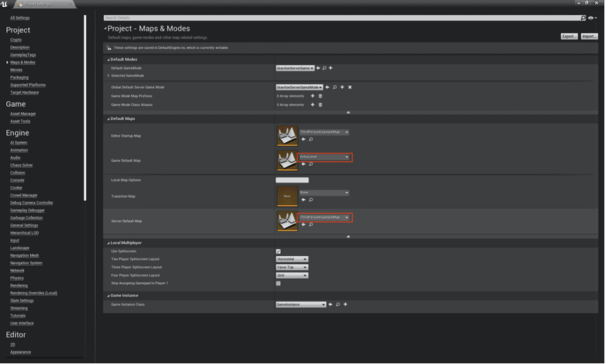
Task: Expand Selected GameMode row
Action: 109,76
